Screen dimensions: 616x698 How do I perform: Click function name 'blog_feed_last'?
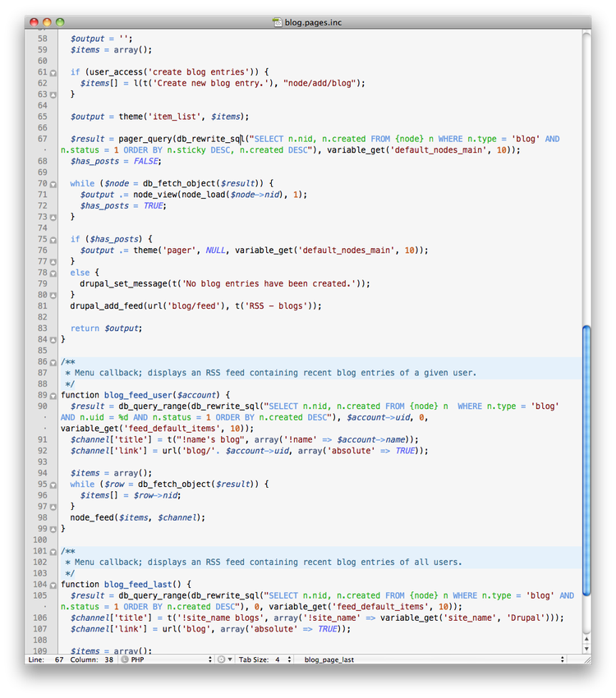click(138, 584)
